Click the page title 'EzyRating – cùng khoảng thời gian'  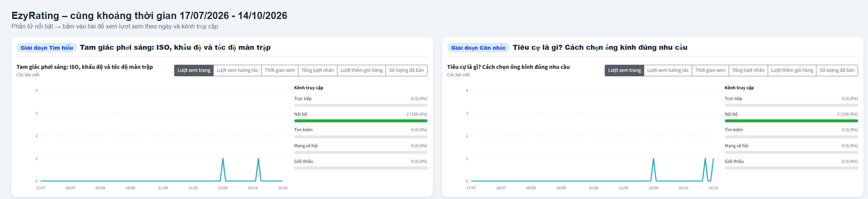[x=95, y=16]
